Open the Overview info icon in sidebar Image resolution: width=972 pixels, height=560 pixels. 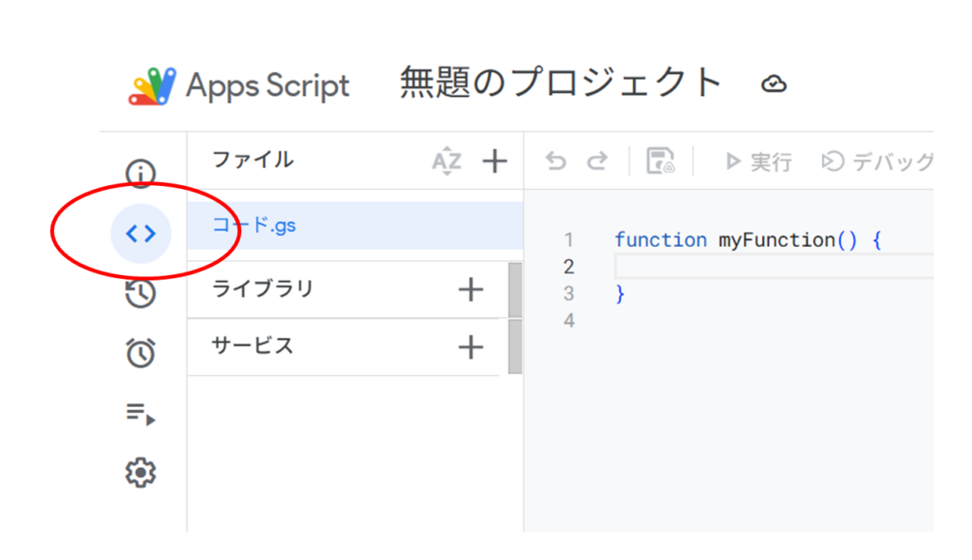point(140,173)
